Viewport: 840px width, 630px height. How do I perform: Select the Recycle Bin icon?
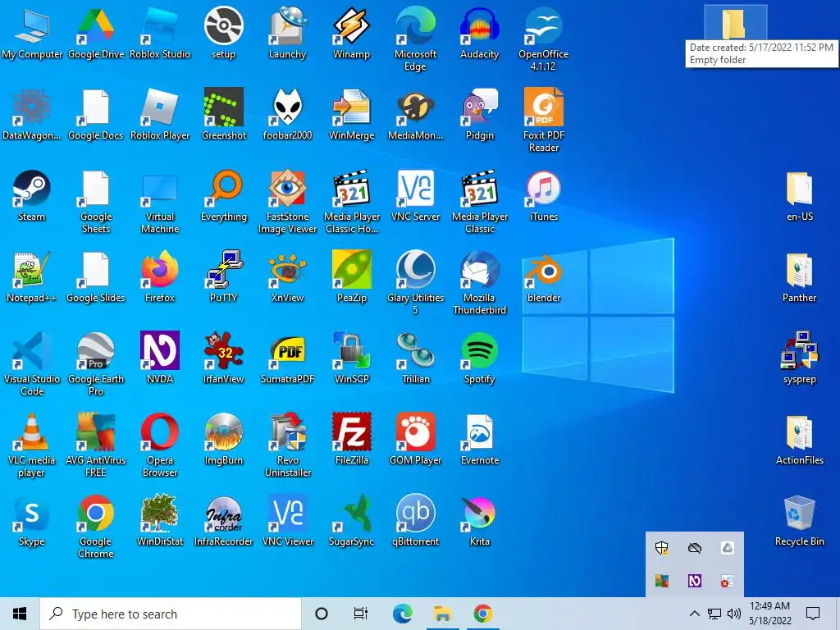pos(799,520)
